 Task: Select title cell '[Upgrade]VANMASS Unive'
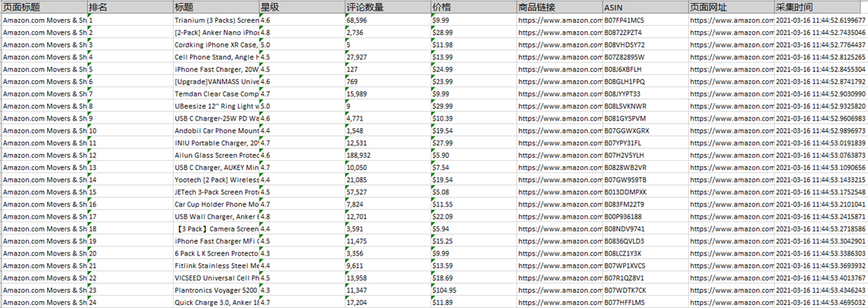(x=216, y=81)
